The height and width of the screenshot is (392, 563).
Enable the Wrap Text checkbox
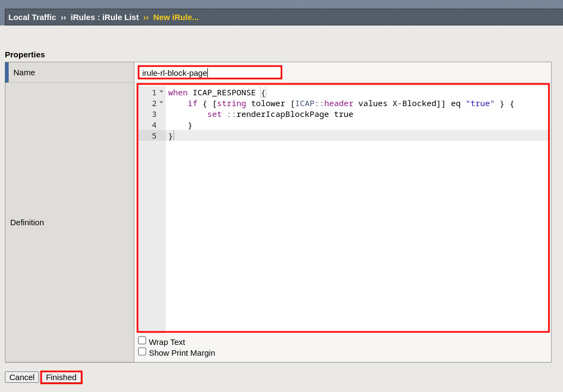pos(142,341)
